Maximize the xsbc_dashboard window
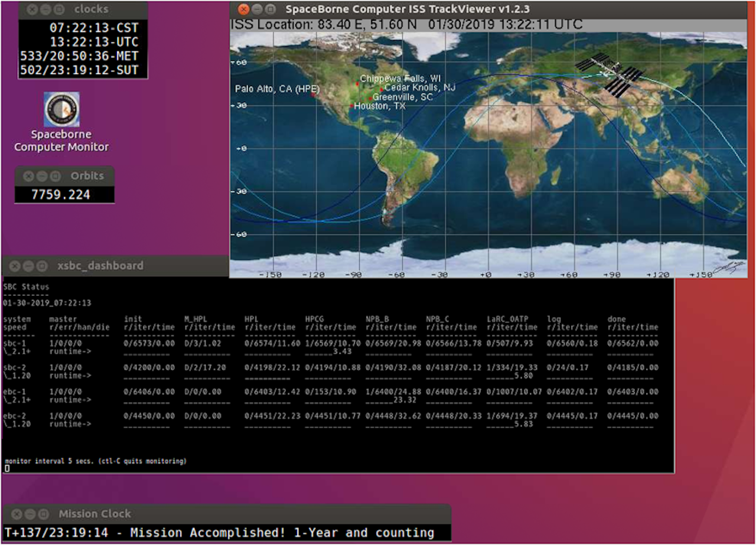The width and height of the screenshot is (756, 545). point(43,266)
